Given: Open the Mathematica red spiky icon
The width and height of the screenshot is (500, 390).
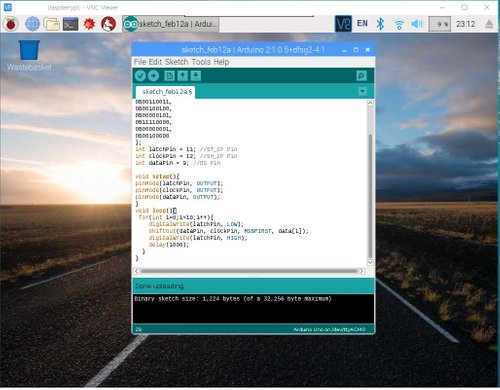Looking at the screenshot, I should pyautogui.click(x=89, y=24).
